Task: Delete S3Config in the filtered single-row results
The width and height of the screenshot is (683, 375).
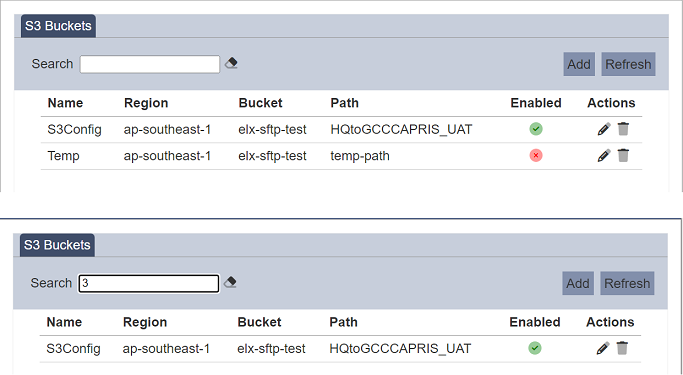Action: point(622,348)
